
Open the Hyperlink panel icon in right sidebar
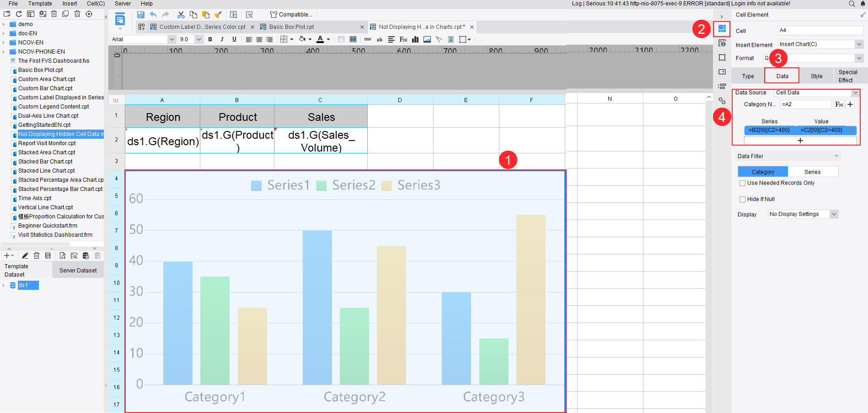click(x=722, y=101)
